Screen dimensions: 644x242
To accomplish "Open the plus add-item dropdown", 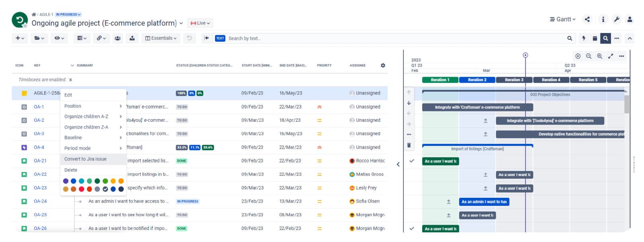I will (x=19, y=38).
